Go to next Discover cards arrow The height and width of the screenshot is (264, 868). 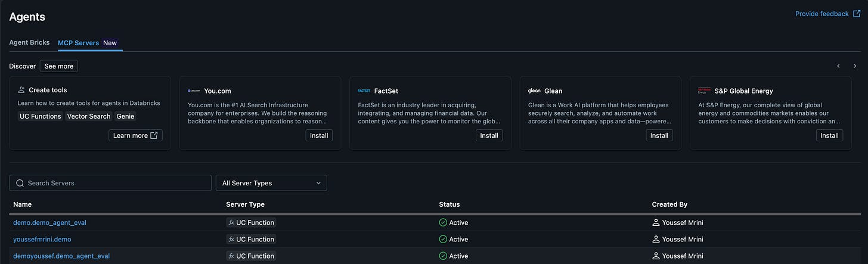click(x=854, y=66)
